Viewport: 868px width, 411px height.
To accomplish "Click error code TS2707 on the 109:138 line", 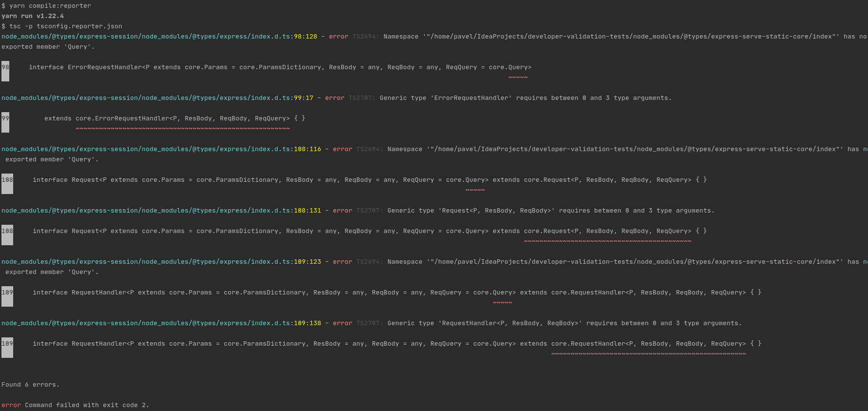I will coord(370,323).
